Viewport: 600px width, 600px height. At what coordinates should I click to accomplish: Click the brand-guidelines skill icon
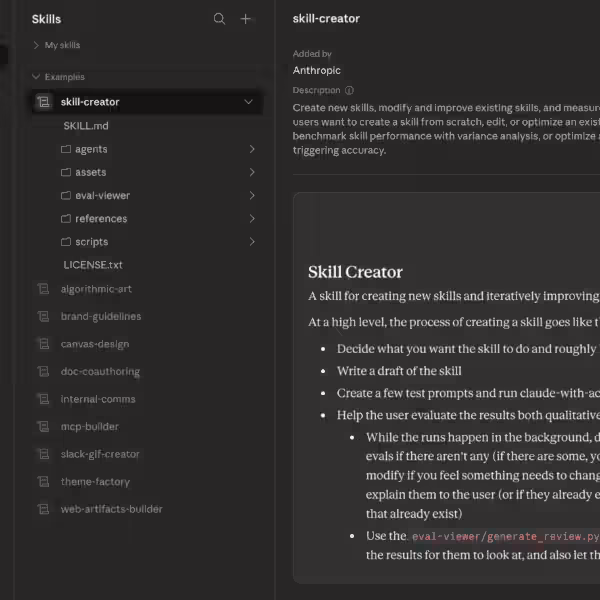coord(43,316)
